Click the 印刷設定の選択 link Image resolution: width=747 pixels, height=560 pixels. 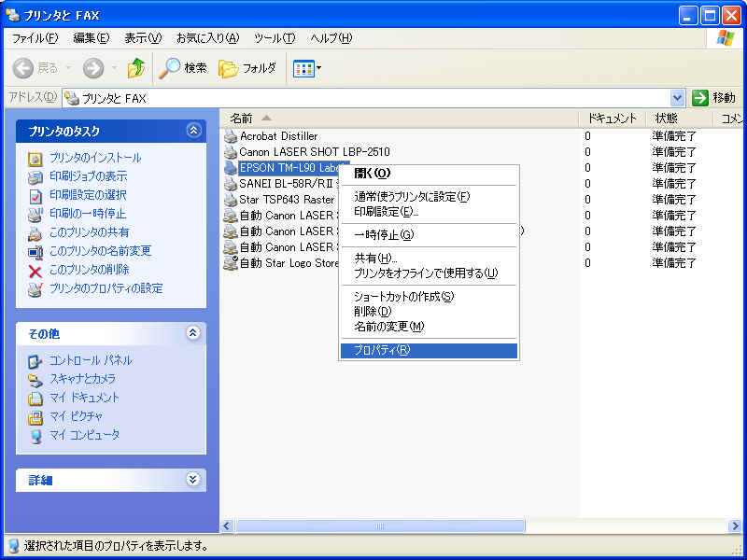coord(88,195)
